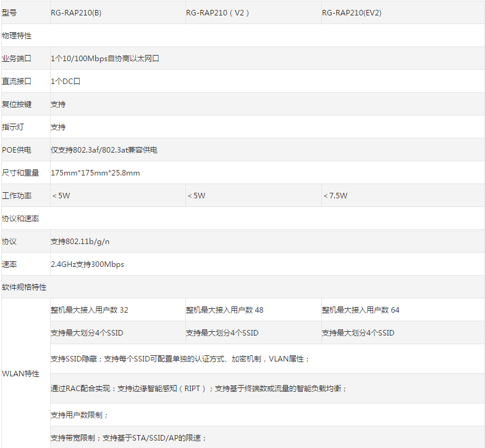Click the 尺寸和重量 row label
Viewport: 485px width, 448px height.
pyautogui.click(x=20, y=173)
